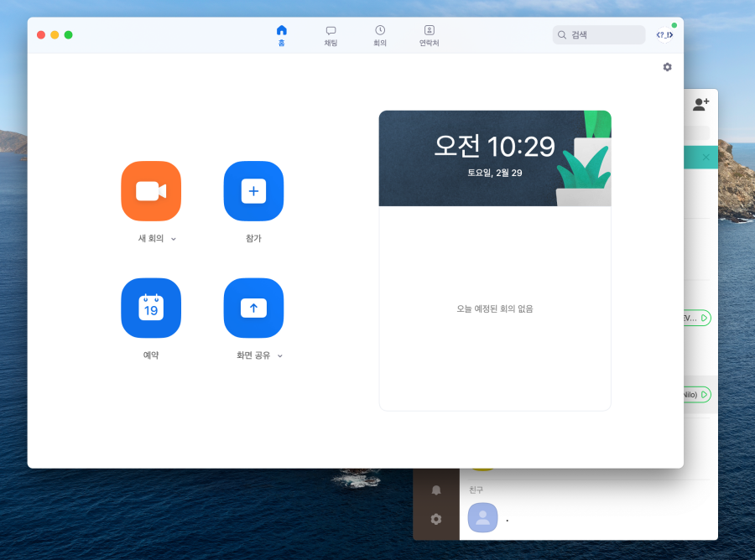The image size is (755, 560).
Task: Switch to the 연락처 tab
Action: pos(429,35)
